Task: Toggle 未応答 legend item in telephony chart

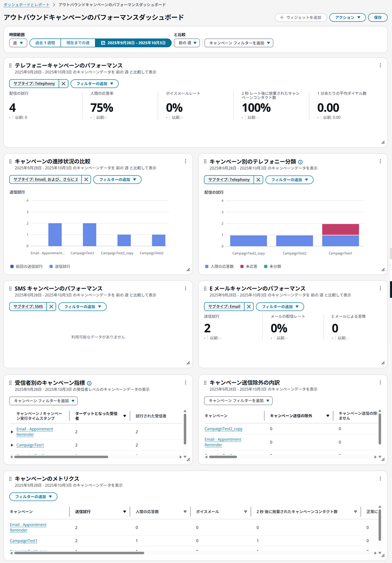Action: pyautogui.click(x=250, y=267)
